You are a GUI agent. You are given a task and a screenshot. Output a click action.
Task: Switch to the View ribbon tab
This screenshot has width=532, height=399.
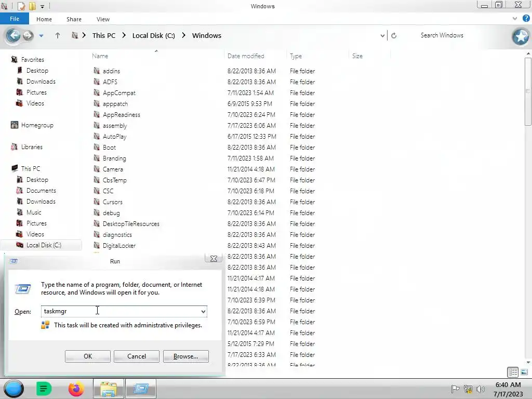coord(103,19)
